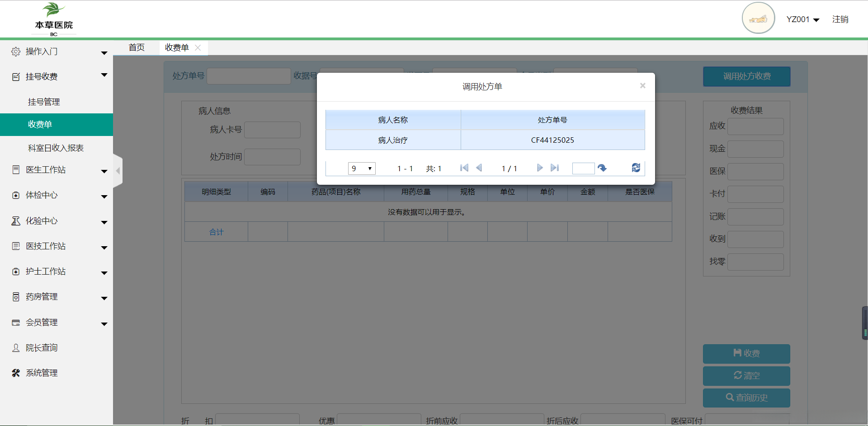This screenshot has width=868, height=426.
Task: Click the 操作入门 gear icon
Action: 16,51
